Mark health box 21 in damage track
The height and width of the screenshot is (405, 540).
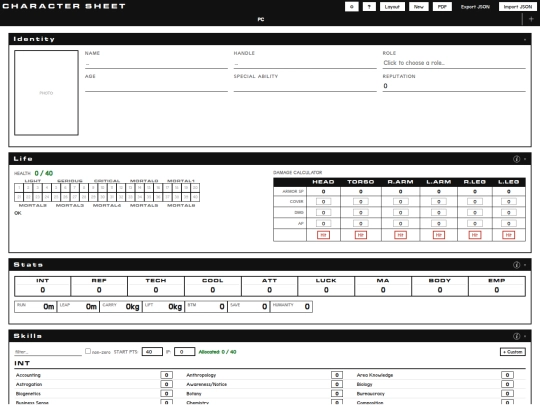pyautogui.click(x=19, y=197)
